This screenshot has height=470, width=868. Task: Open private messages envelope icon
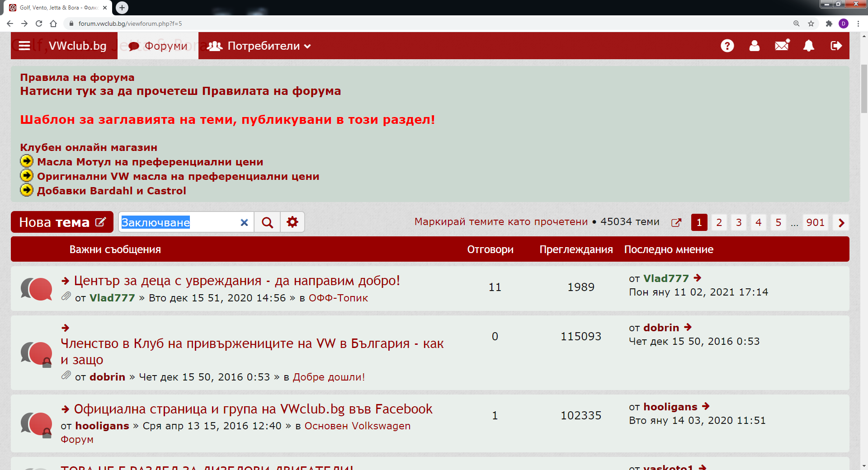tap(782, 46)
